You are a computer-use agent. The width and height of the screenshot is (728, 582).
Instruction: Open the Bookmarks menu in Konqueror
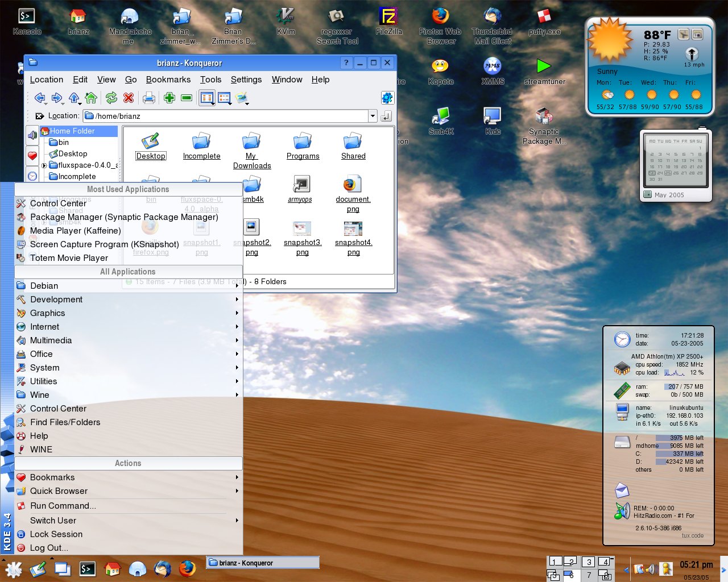168,80
